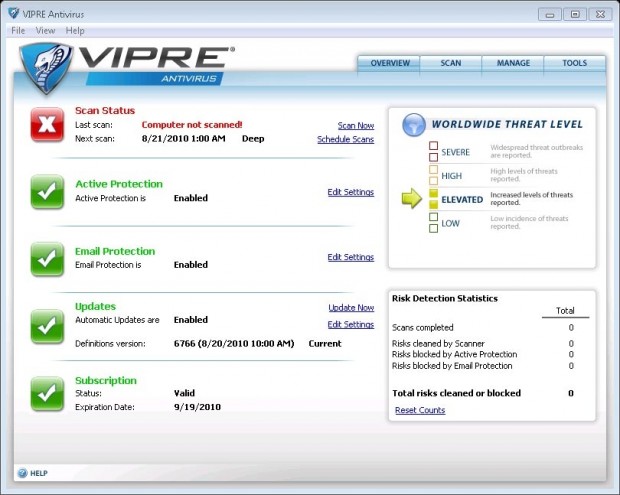The image size is (620, 495).
Task: Click the 'Current' definitions status text
Action: click(x=325, y=344)
